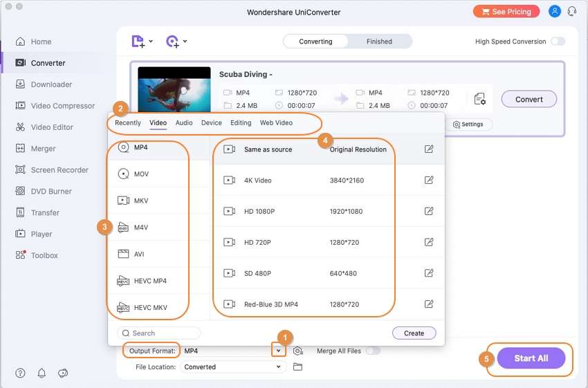Edit the 4K Video preset

point(429,181)
